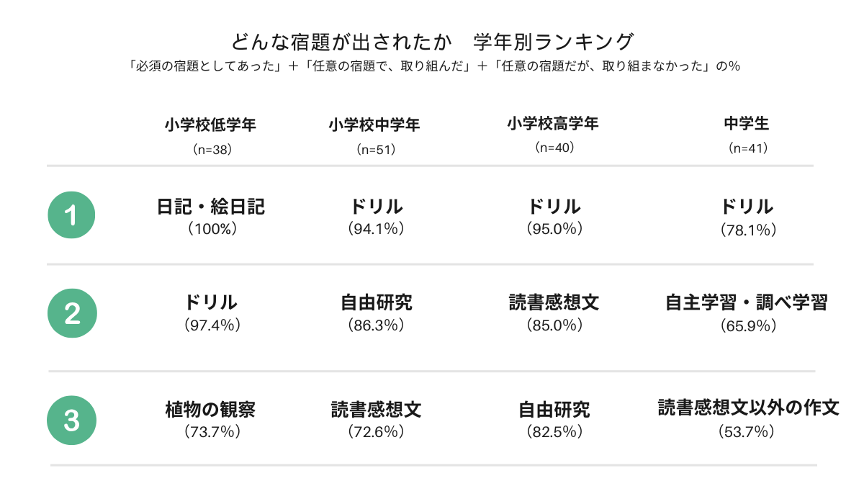The image size is (864, 504).
Task: Click the (n=38) sample size label
Action: coord(211,150)
